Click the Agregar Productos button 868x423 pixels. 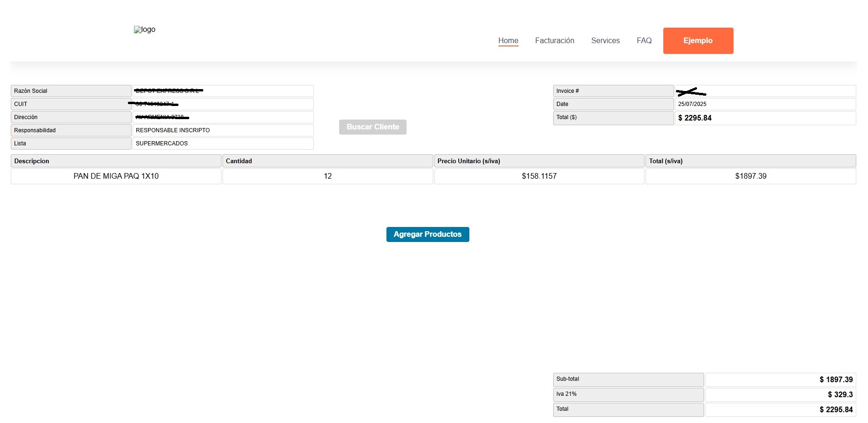point(428,234)
